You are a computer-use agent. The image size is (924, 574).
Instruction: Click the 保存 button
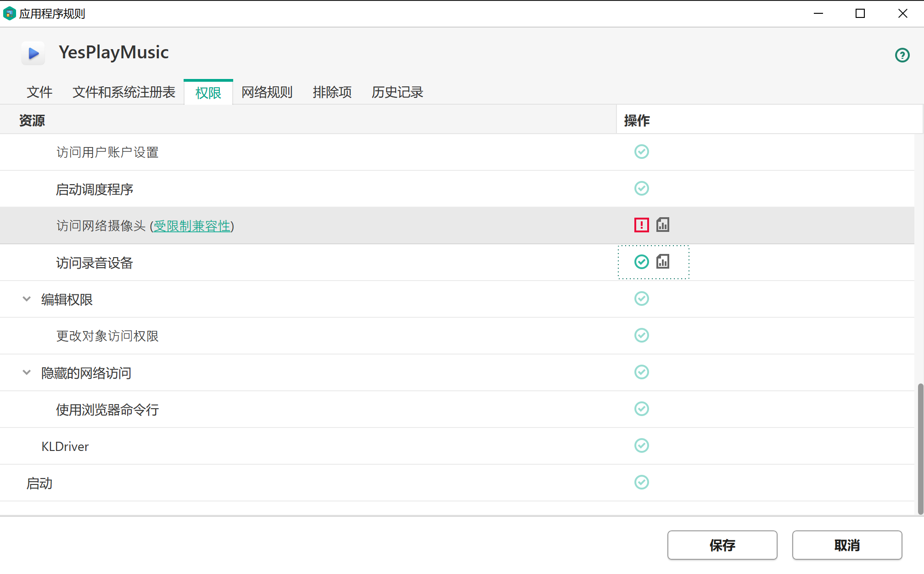(x=722, y=546)
